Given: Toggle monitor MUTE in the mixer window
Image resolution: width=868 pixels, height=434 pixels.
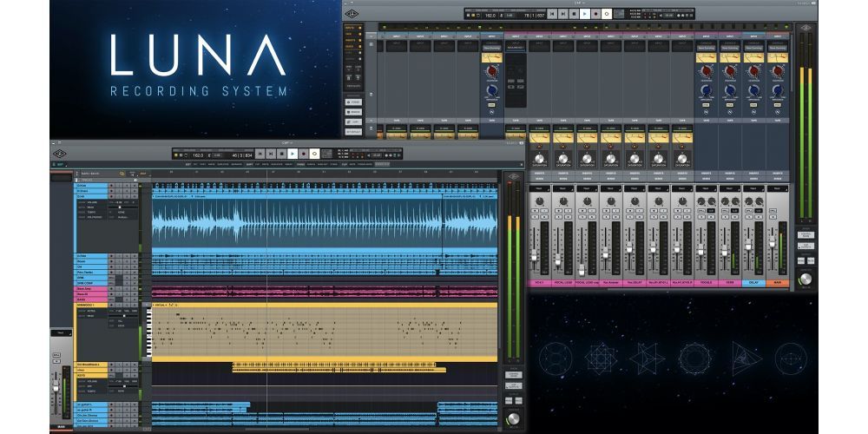Looking at the screenshot, I should tap(811, 260).
